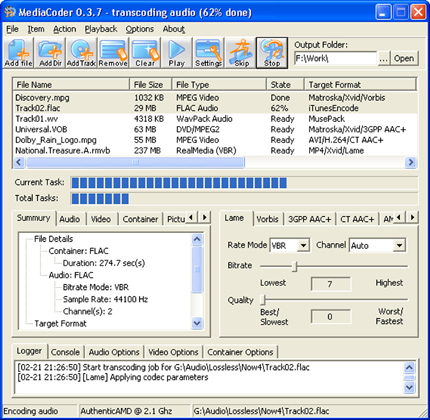Select Audio: FLAC tree node

(x=71, y=275)
